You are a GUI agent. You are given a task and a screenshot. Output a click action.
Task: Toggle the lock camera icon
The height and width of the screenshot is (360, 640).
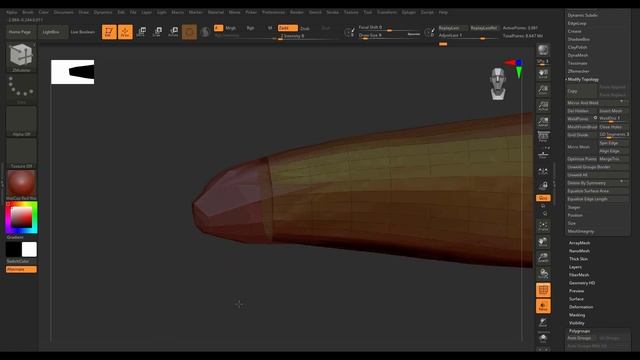pyautogui.click(x=543, y=186)
